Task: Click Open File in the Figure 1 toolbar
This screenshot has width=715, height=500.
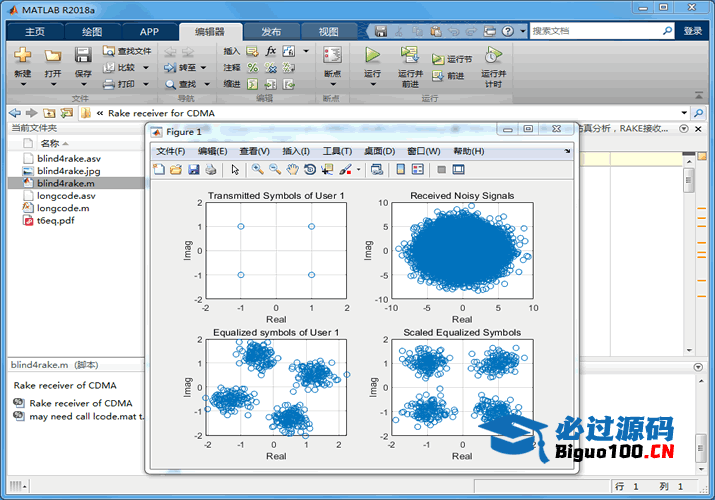Action: coord(176,170)
